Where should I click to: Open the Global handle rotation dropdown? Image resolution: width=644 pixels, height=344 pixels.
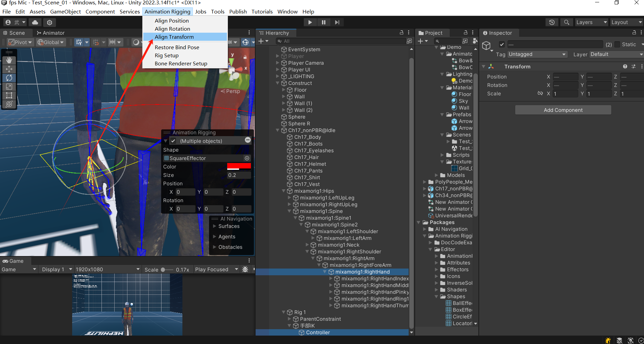click(x=51, y=42)
